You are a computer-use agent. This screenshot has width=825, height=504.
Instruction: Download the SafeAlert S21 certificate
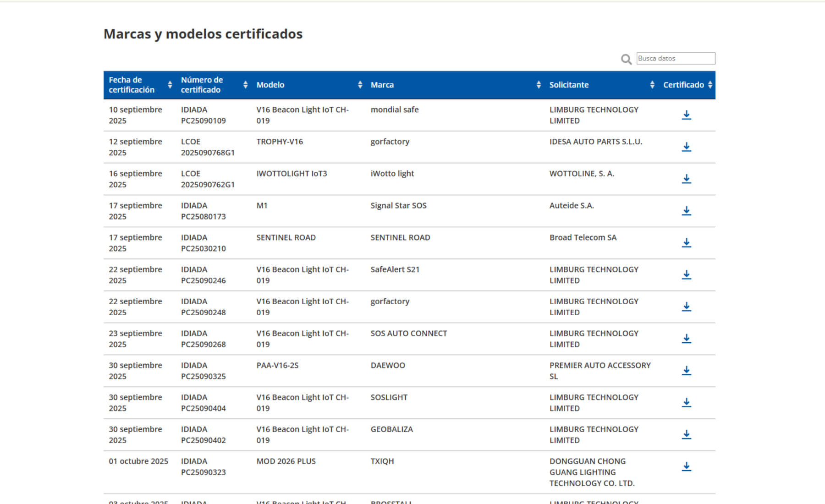(686, 275)
